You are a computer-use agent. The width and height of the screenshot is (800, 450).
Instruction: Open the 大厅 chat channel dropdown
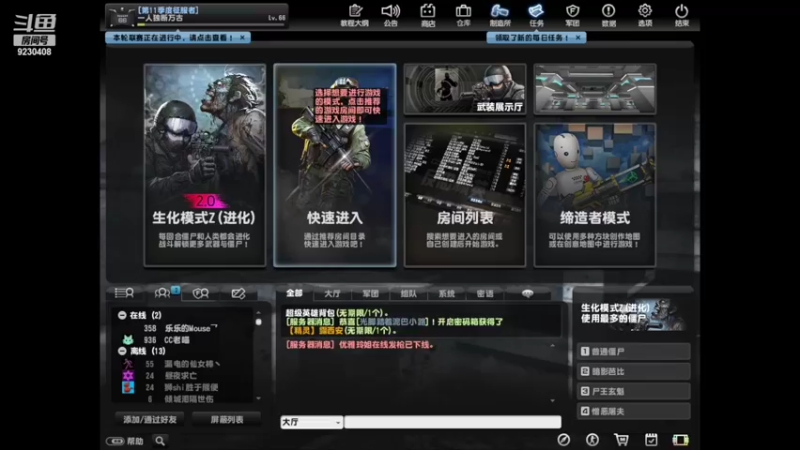311,422
